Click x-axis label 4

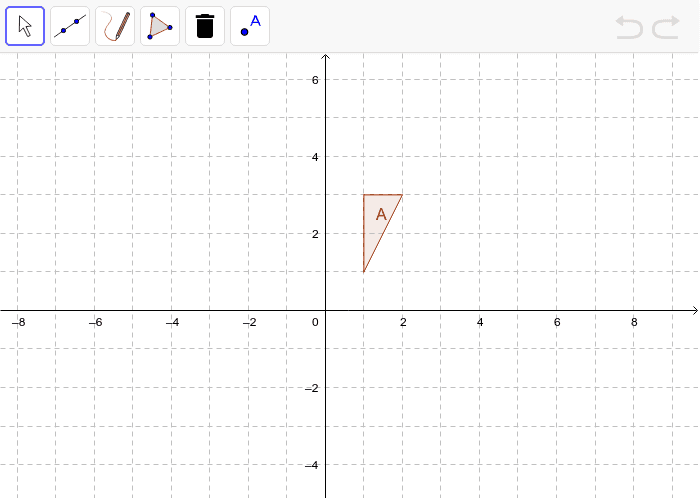click(x=480, y=322)
